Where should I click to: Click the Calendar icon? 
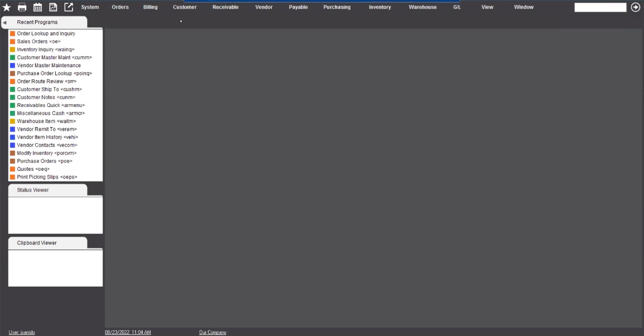click(x=37, y=7)
